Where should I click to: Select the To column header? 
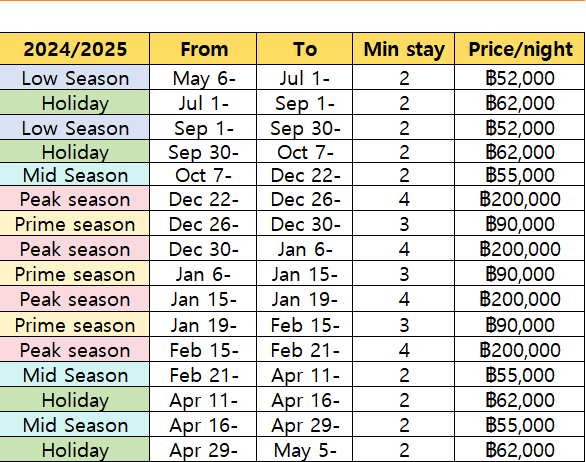coord(304,49)
